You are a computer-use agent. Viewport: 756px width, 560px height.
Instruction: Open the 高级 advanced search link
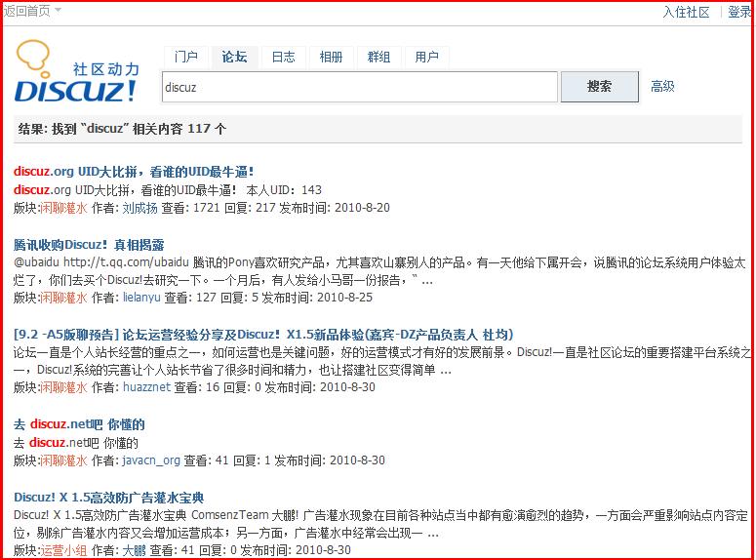pyautogui.click(x=662, y=86)
